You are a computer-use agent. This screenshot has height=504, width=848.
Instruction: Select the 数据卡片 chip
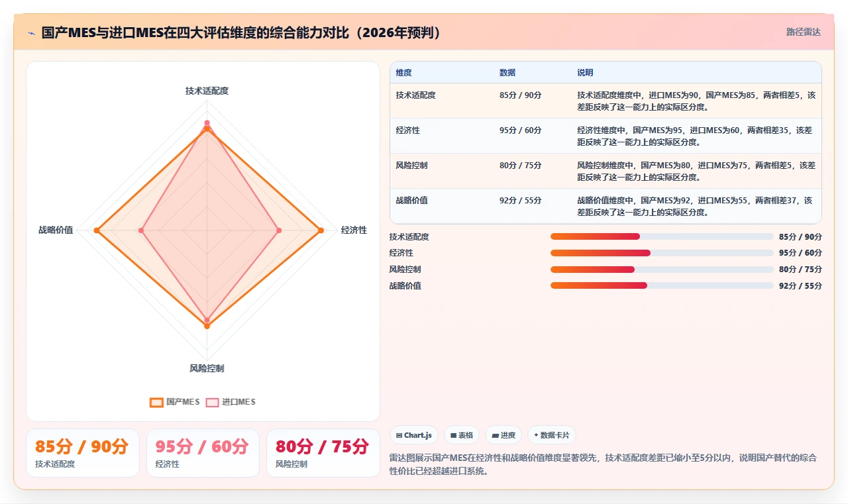point(552,435)
